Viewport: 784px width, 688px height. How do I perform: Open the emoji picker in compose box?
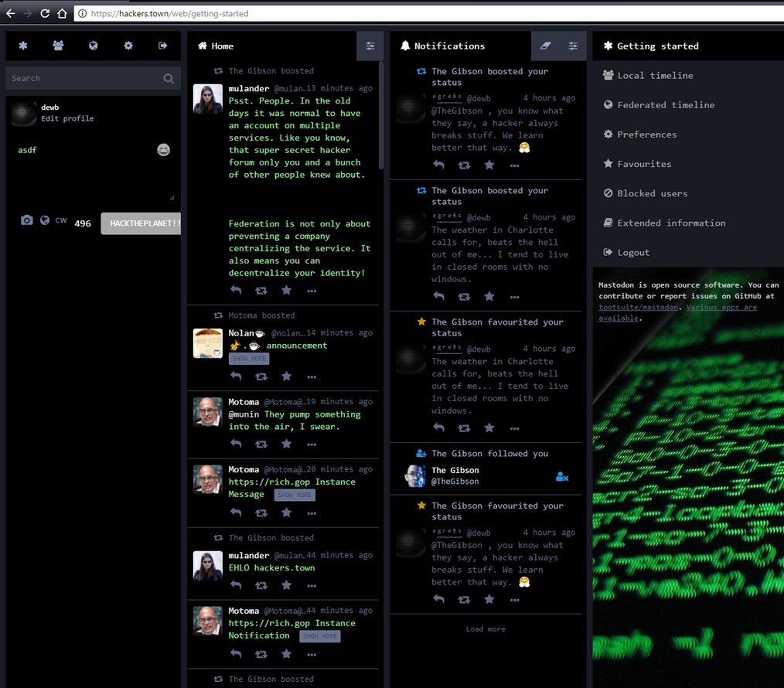(163, 149)
